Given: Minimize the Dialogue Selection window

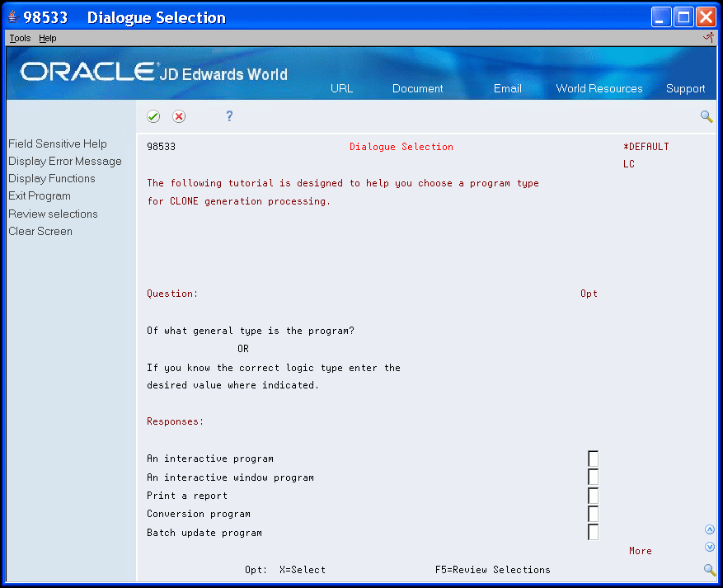Looking at the screenshot, I should (661, 17).
